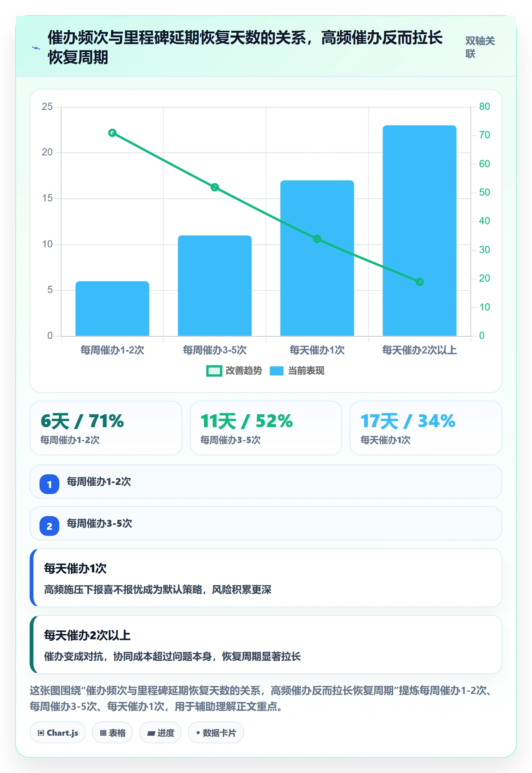Click the text 高频施压下报喜不报忧成为默认策略
Screen dimensions: 532x773
[123, 589]
